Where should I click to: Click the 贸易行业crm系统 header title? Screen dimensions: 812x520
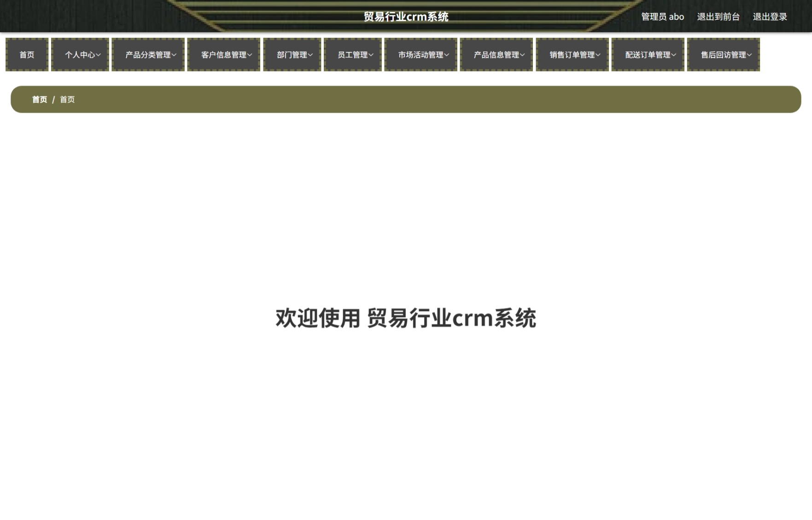point(406,17)
